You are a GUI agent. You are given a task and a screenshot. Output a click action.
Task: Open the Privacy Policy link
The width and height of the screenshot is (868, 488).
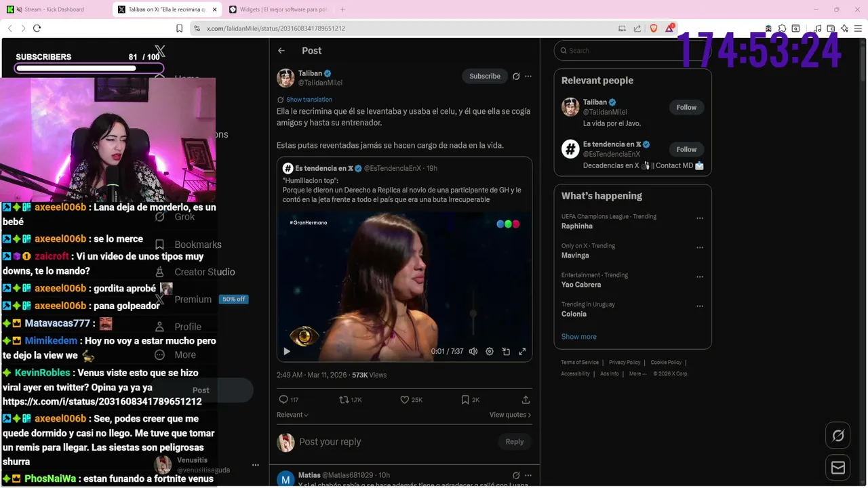pyautogui.click(x=625, y=363)
